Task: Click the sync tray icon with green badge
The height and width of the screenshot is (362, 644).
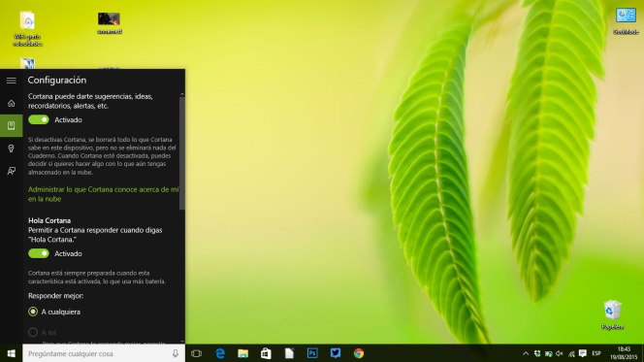Action: pos(537,353)
